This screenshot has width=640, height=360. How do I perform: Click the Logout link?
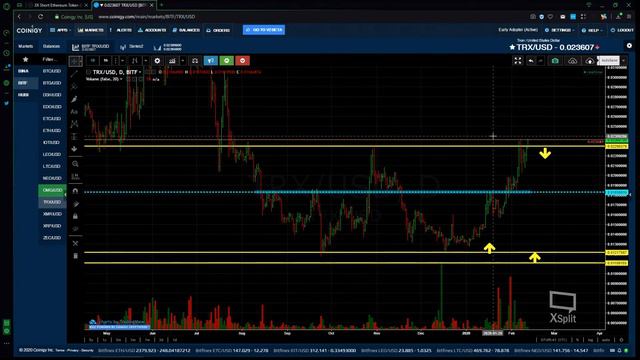[x=622, y=30]
